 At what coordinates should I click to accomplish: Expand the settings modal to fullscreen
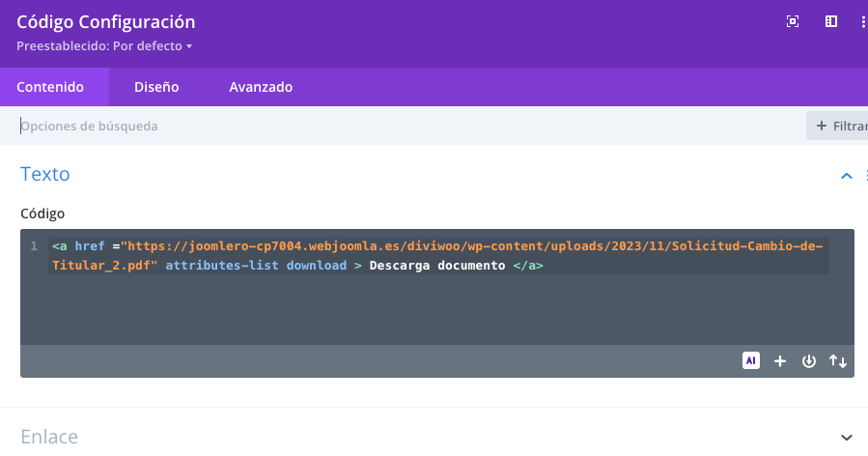[x=792, y=21]
